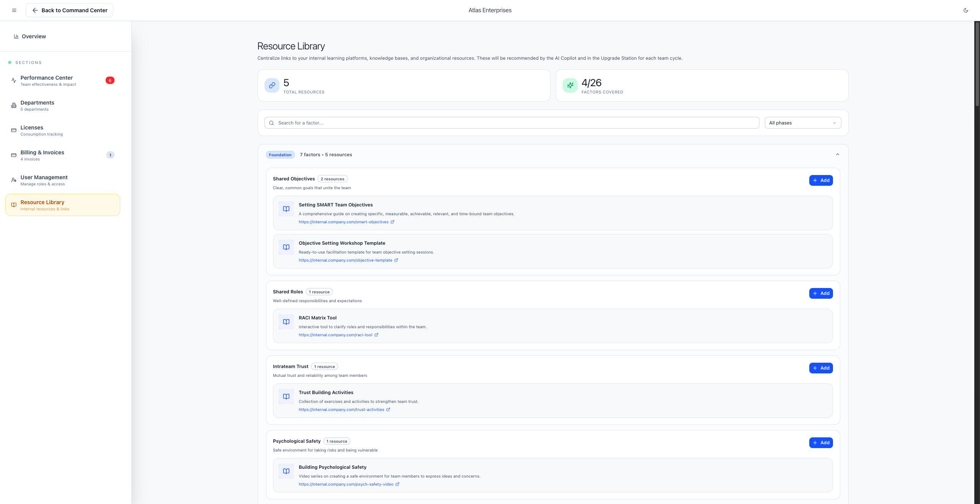Click the Licenses card icon
The image size is (980, 504).
(x=14, y=130)
